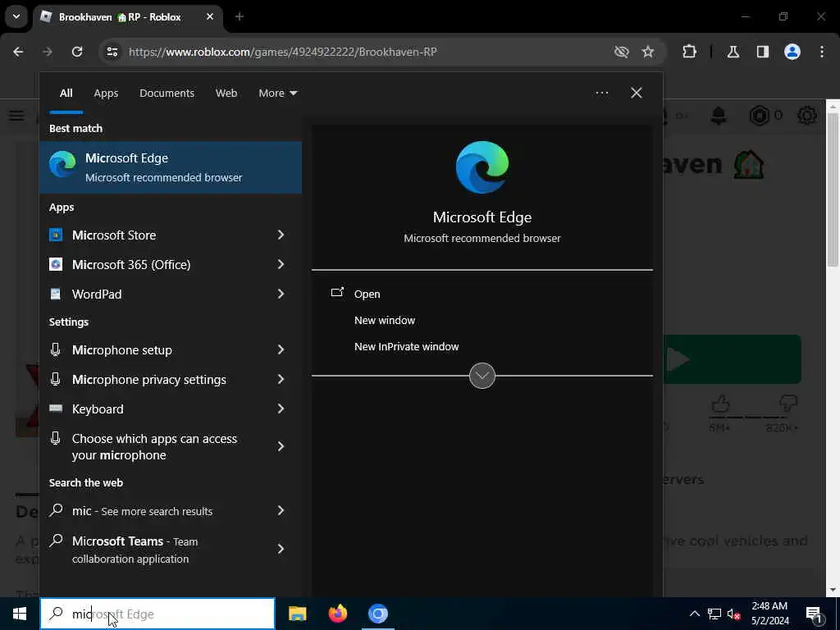Click the Microphone setup microphone icon

pos(55,349)
